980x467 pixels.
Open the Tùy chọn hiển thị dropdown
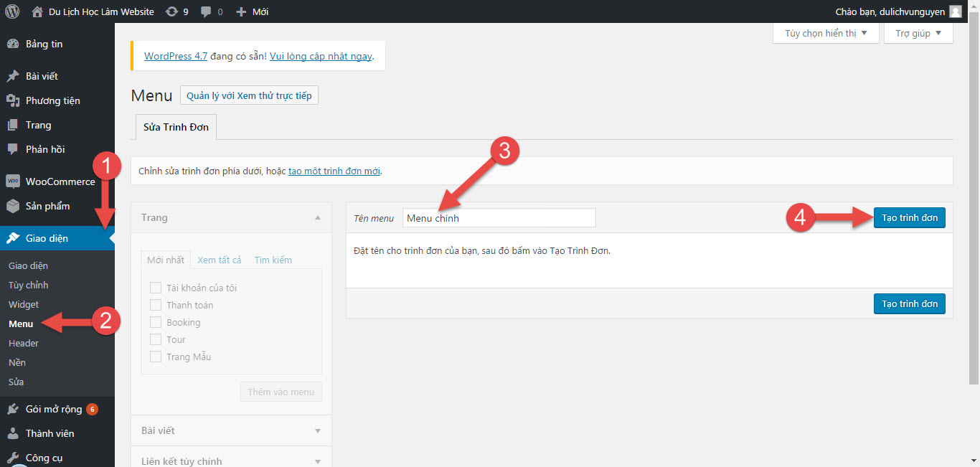[x=825, y=33]
